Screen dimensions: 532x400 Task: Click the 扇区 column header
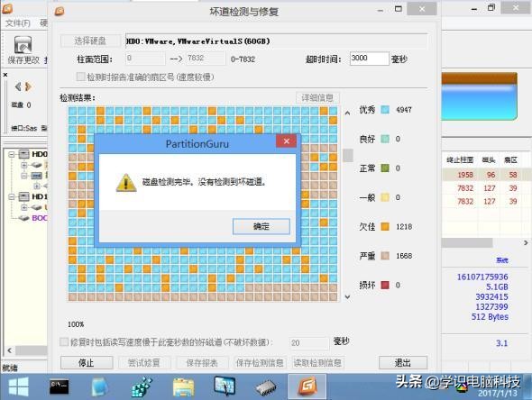tap(510, 160)
